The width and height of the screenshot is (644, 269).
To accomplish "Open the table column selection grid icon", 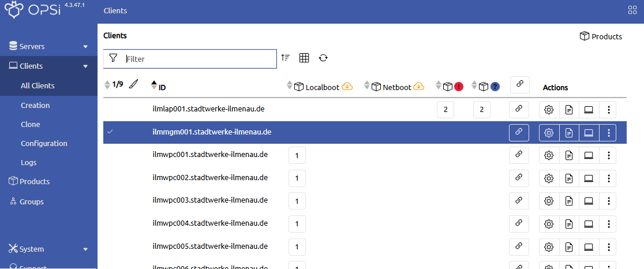I will (x=304, y=58).
